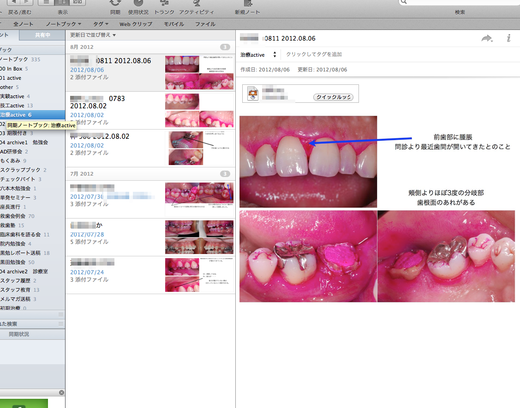Select the スタッフ教育 notebook
520x408 pixels.
coord(32,290)
